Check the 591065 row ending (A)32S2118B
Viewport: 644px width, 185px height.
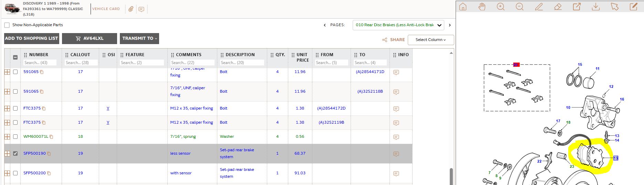15,91
